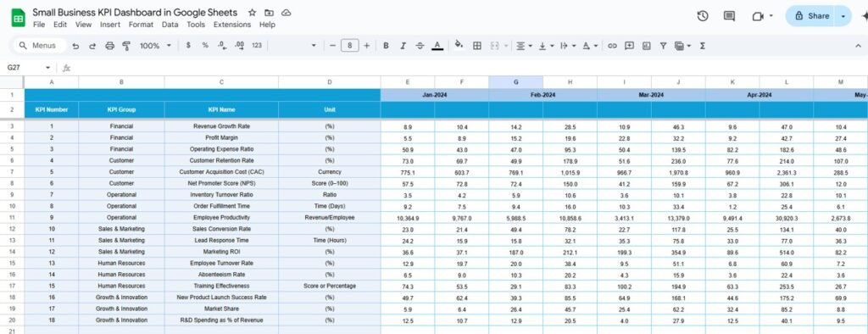The image size is (868, 334).
Task: Open text wrapping dropdown
Action: coord(568,46)
